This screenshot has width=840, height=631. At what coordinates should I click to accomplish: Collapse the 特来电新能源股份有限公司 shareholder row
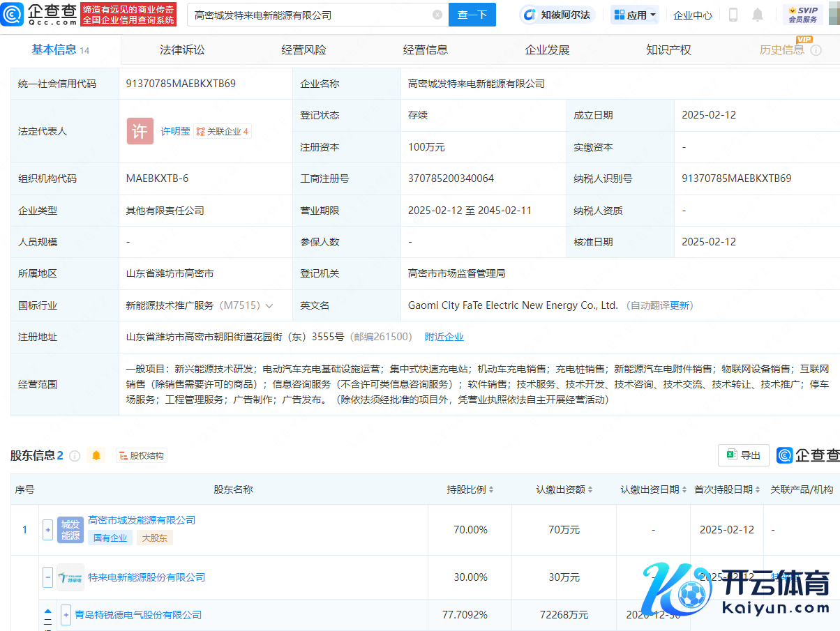pyautogui.click(x=48, y=577)
